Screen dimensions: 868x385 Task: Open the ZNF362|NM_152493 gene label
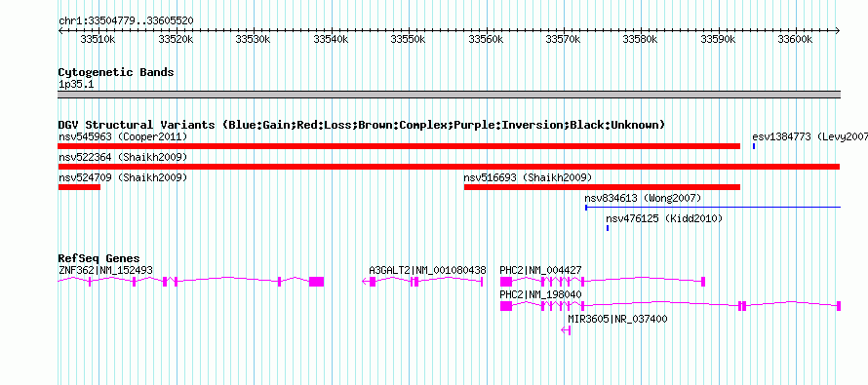click(x=105, y=270)
